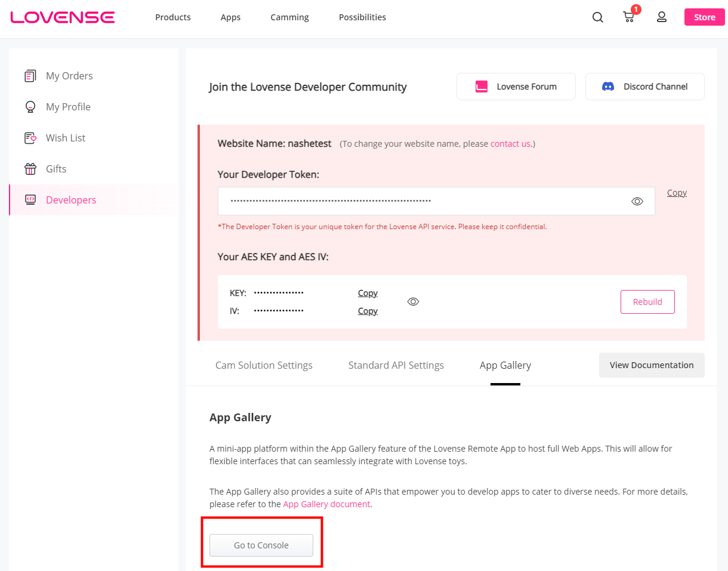The width and height of the screenshot is (728, 571).
Task: Switch to Cam Solution Settings tab
Action: click(x=264, y=365)
